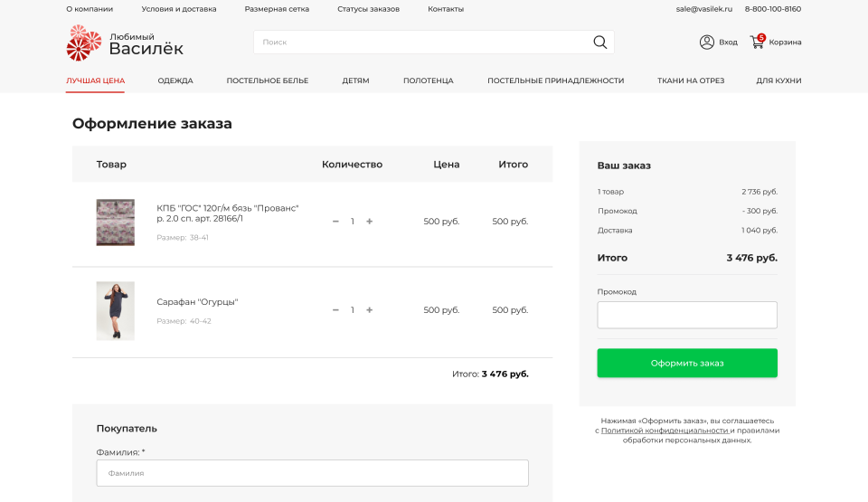
Task: Increase quantity of Сарафан "Огурцы"
Action: (369, 310)
